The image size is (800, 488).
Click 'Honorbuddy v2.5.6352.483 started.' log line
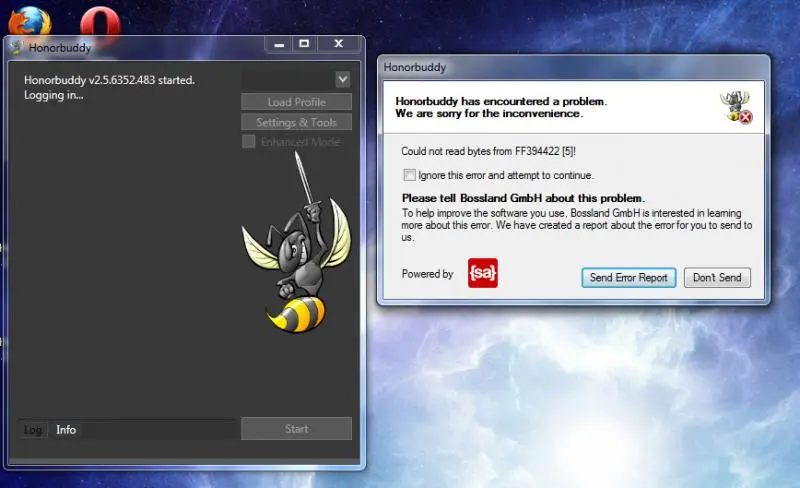pos(109,80)
